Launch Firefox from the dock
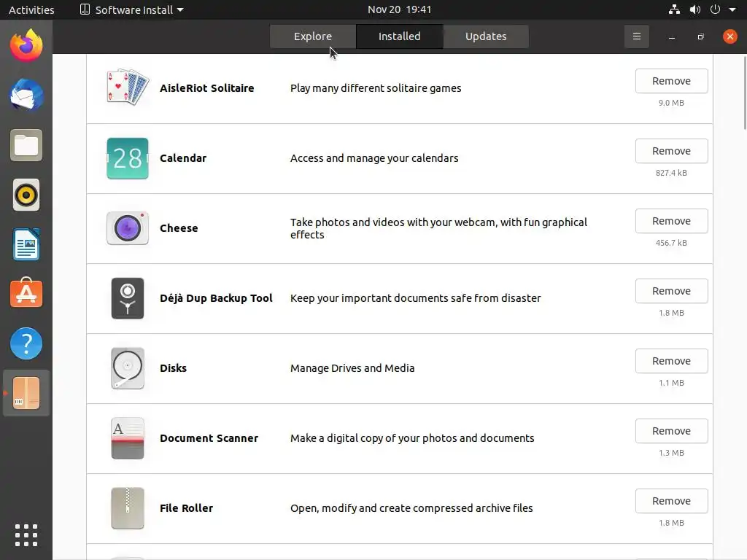 click(26, 46)
